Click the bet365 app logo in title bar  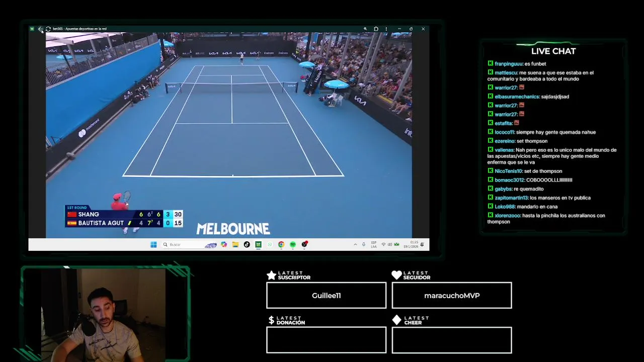[x=32, y=29]
